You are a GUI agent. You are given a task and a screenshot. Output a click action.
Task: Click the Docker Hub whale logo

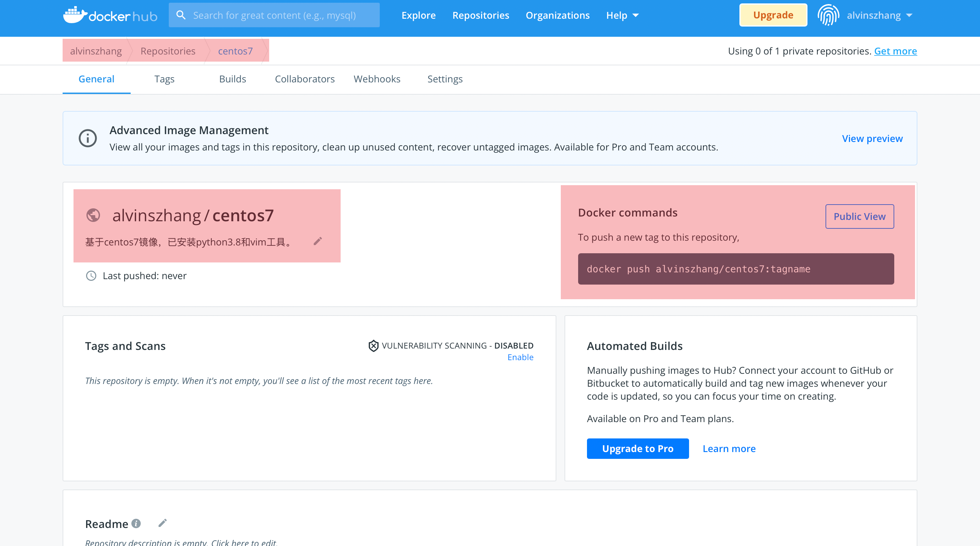coord(110,15)
